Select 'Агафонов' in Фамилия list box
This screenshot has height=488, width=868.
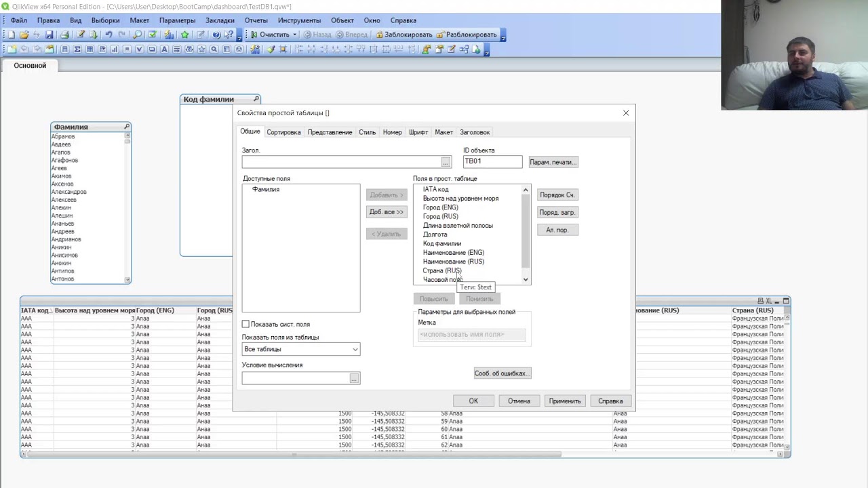65,161
